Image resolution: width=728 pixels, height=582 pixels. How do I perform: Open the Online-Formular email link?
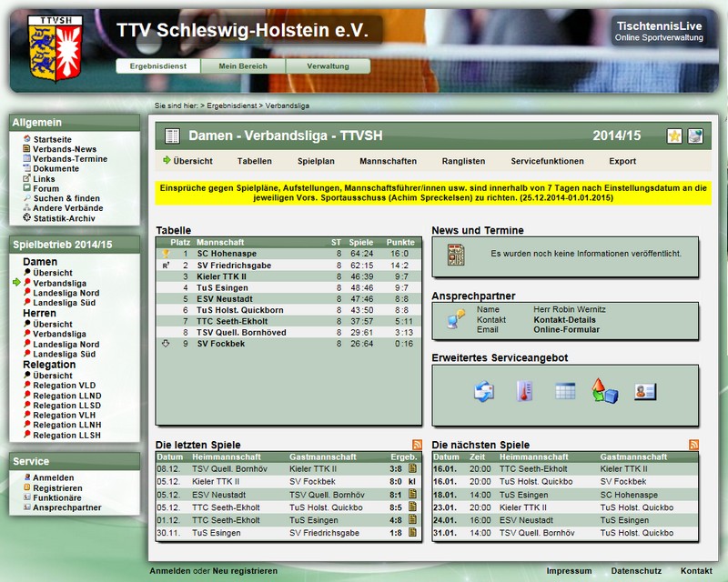pos(566,330)
